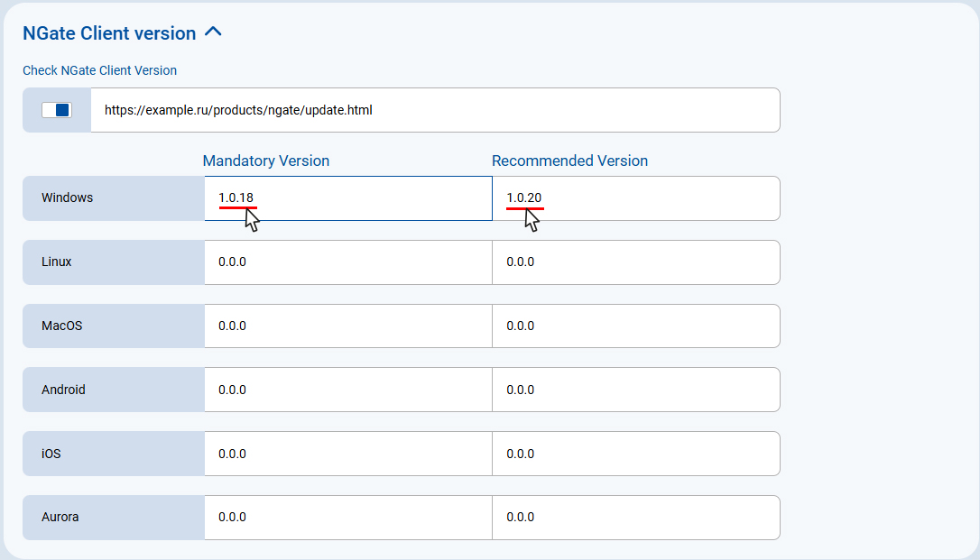This screenshot has height=560, width=980.
Task: Select MacOS recommended version field
Action: (x=635, y=326)
